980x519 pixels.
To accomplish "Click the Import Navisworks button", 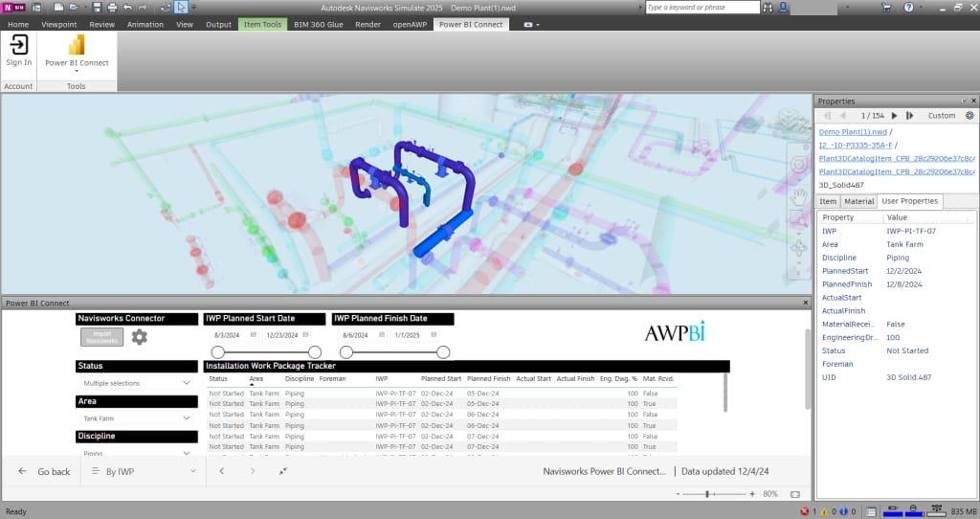I will (x=101, y=337).
